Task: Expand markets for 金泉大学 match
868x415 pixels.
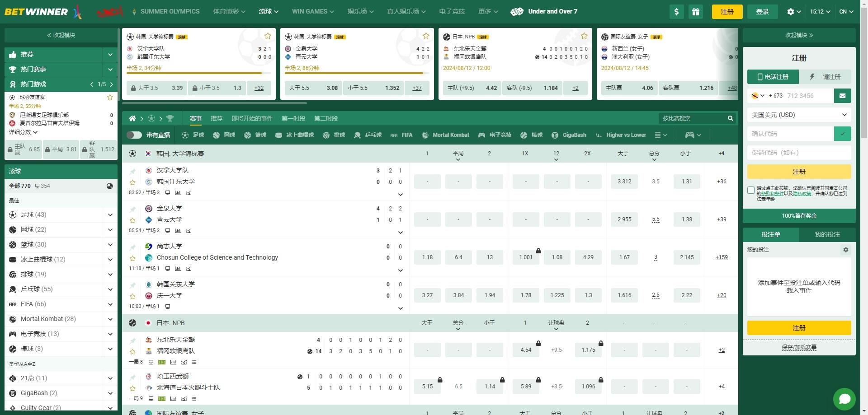Action: coord(400,233)
